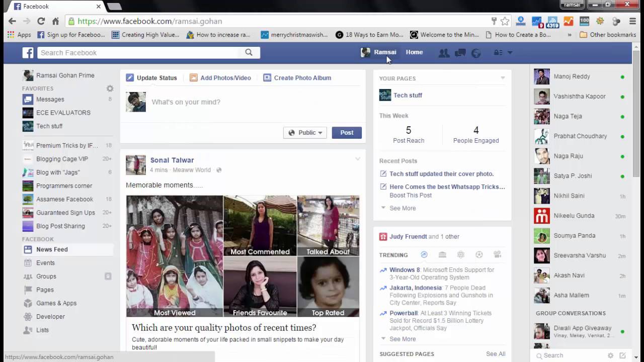Open the Messages icon in top bar

point(460,53)
